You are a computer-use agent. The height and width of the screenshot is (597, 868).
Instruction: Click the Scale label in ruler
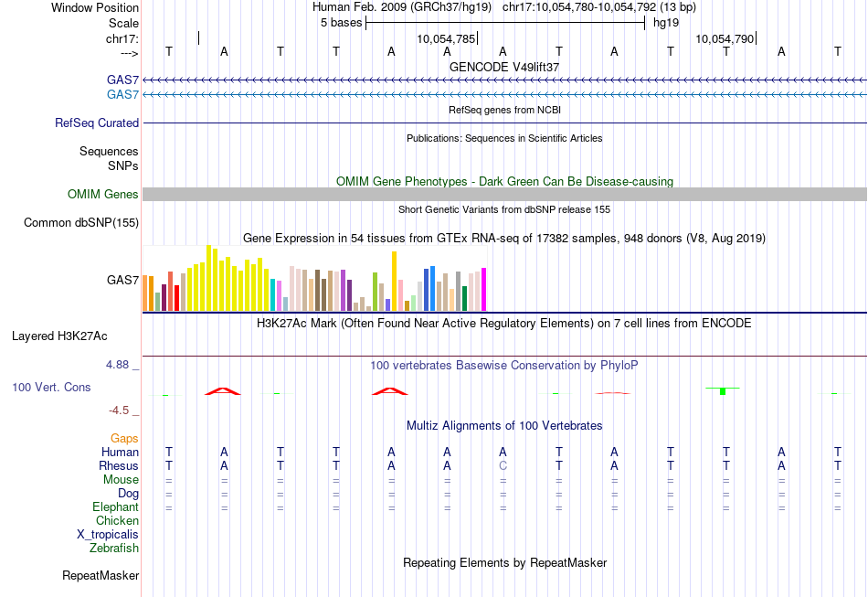point(123,23)
